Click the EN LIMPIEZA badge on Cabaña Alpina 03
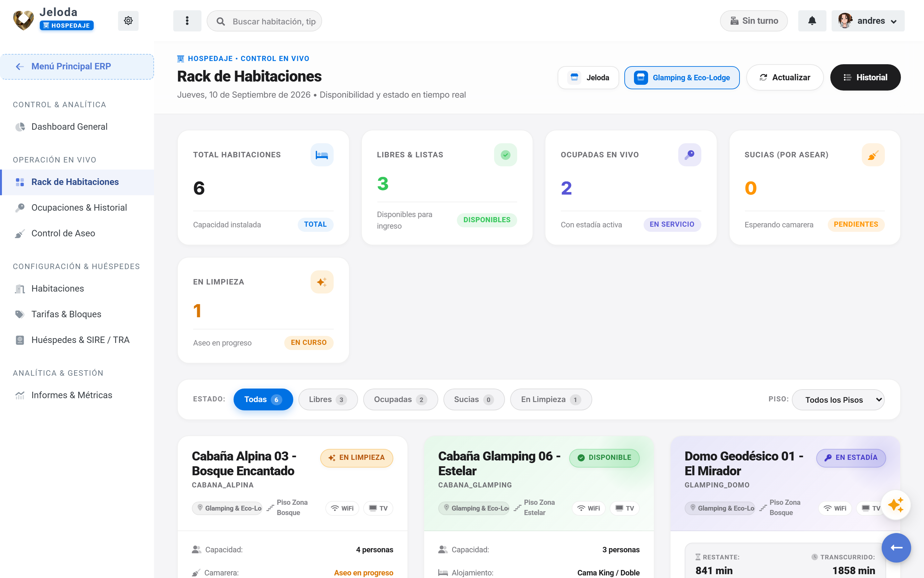Image resolution: width=924 pixels, height=578 pixels. (357, 458)
